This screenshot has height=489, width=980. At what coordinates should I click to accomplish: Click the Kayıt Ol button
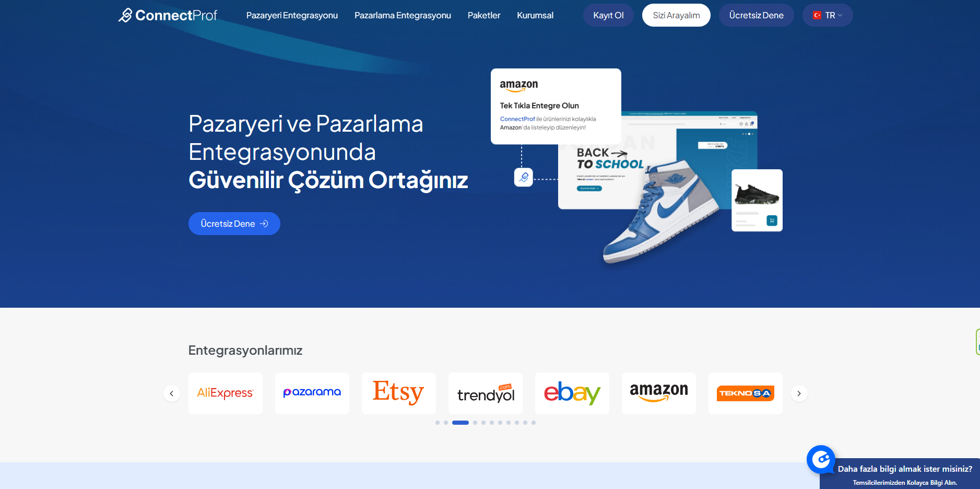pyautogui.click(x=608, y=15)
